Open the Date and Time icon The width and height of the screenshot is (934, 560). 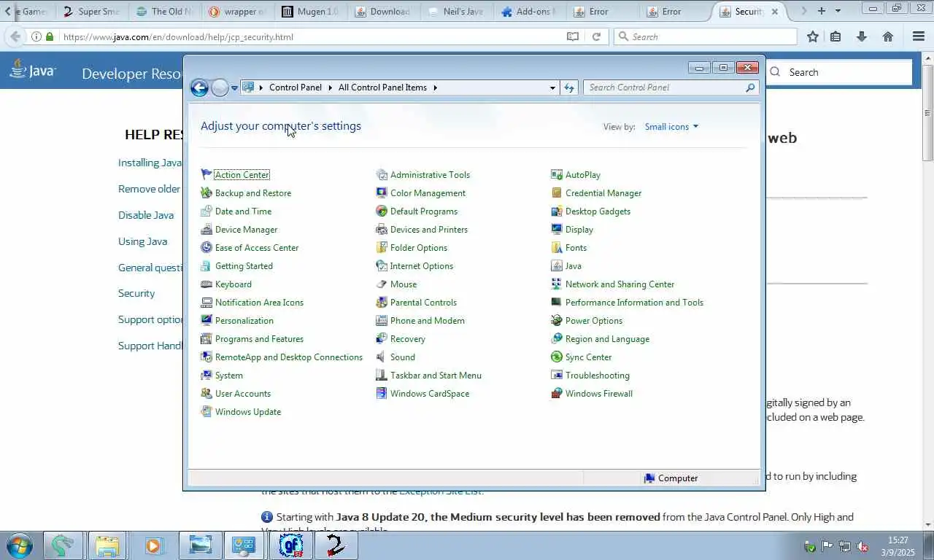[x=207, y=211]
